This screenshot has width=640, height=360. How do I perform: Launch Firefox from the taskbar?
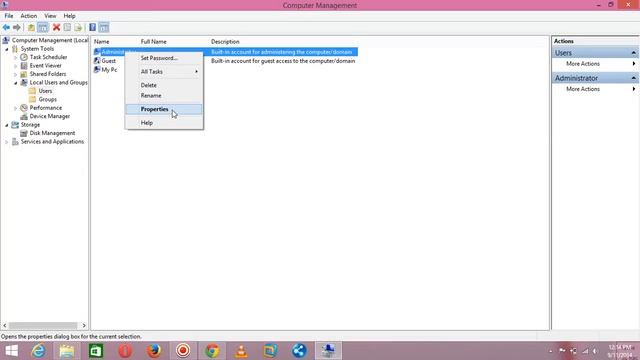point(154,351)
